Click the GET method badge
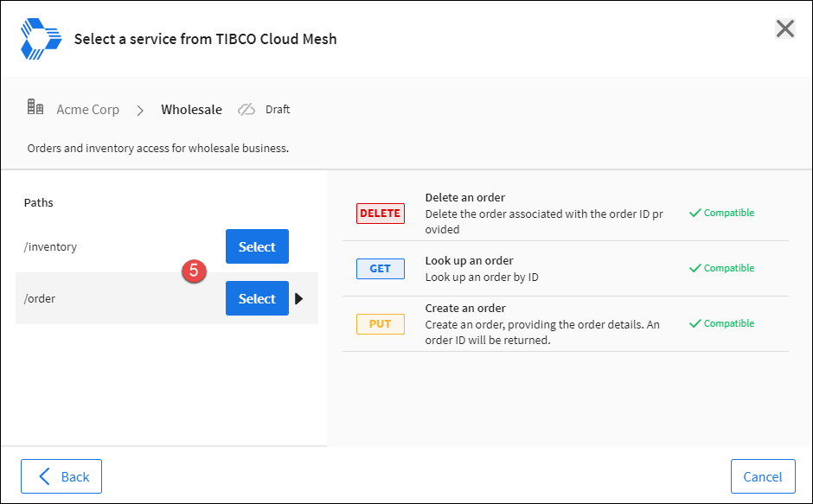813x504 pixels. click(380, 269)
